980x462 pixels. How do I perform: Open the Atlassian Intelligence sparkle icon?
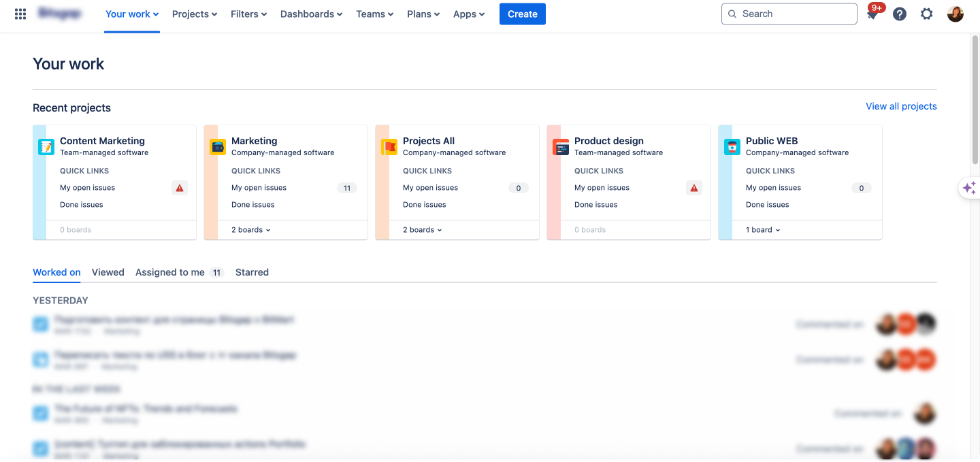[x=970, y=188]
